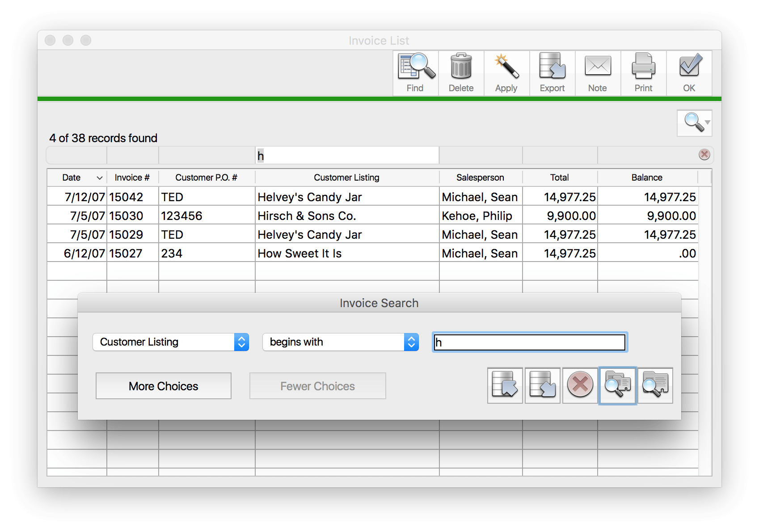Click the Export toolbar icon

click(x=552, y=73)
